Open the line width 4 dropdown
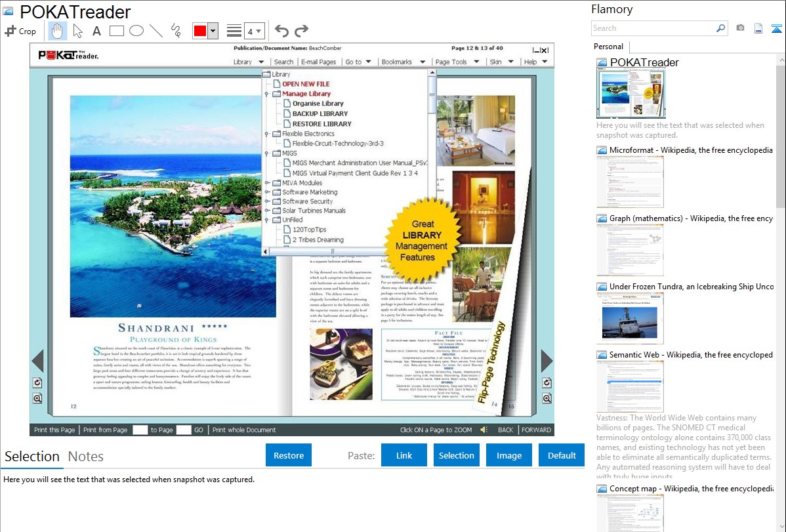This screenshot has height=532, width=786. tap(254, 31)
